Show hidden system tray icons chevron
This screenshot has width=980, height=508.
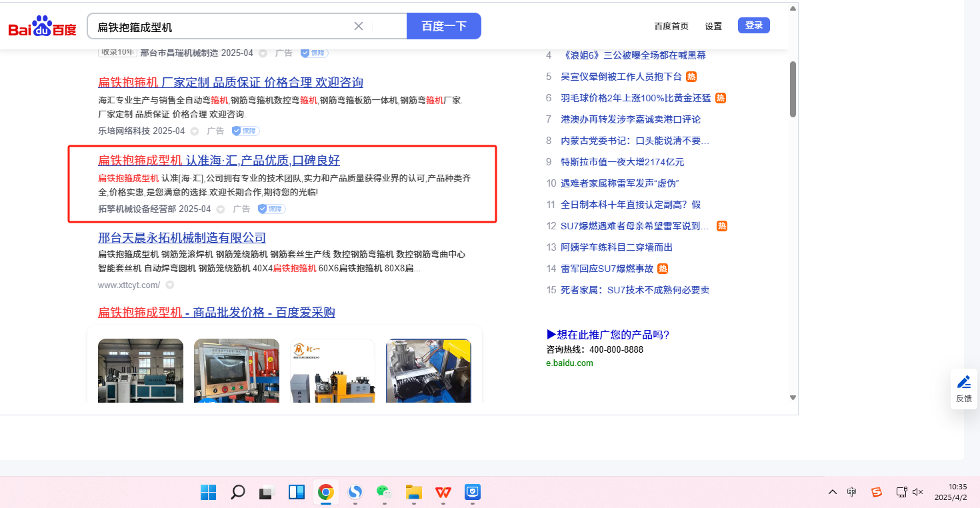coord(832,492)
